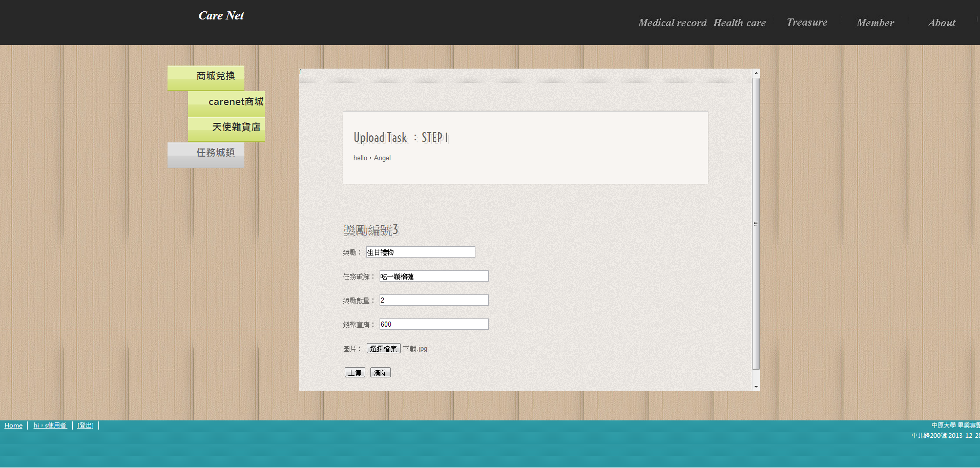
Task: Open the Medical record menu
Action: click(672, 23)
